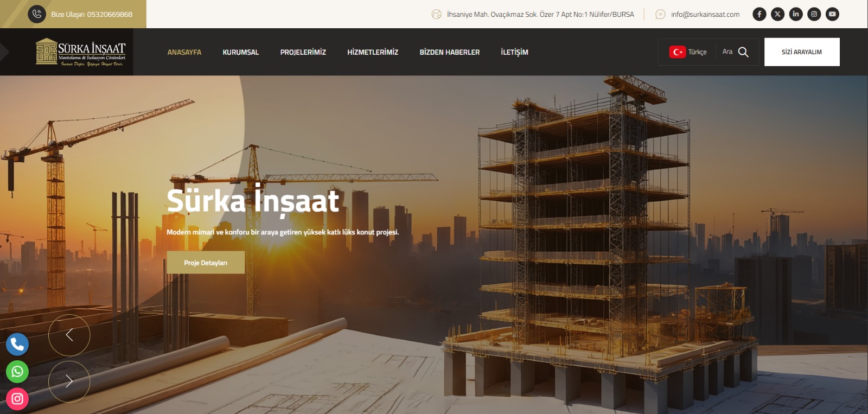Open the Facebook page icon
The width and height of the screenshot is (868, 414).
pyautogui.click(x=759, y=14)
